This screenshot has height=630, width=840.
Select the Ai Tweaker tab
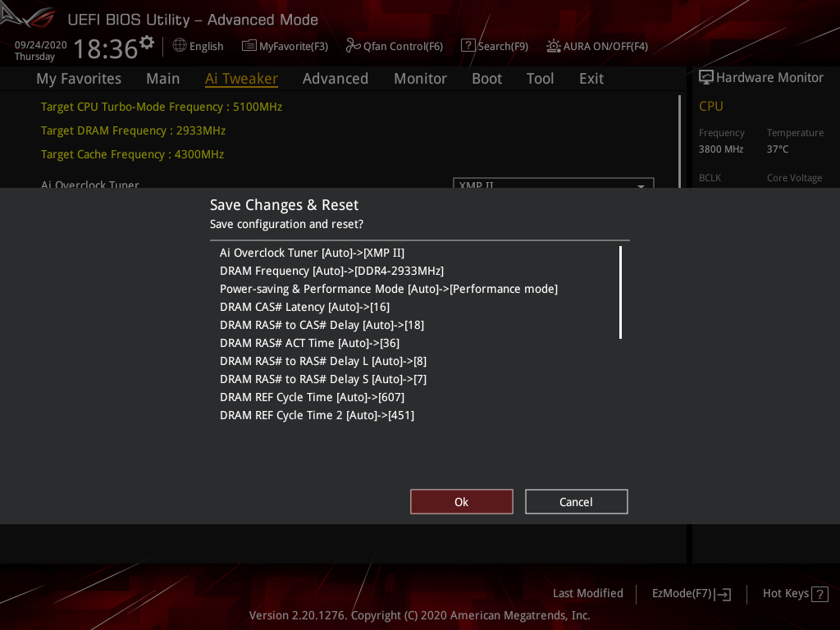point(242,79)
